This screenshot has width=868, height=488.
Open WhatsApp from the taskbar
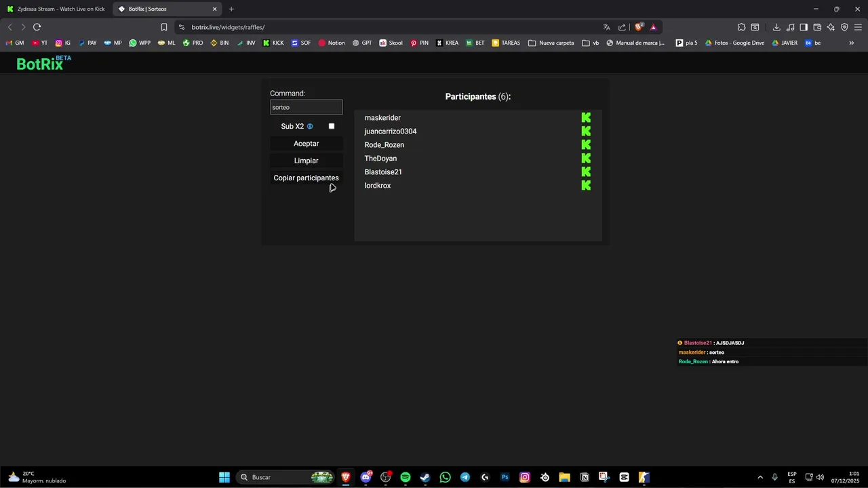(445, 477)
